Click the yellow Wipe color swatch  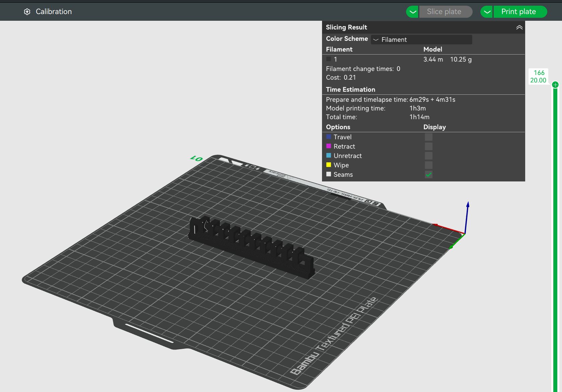point(329,165)
